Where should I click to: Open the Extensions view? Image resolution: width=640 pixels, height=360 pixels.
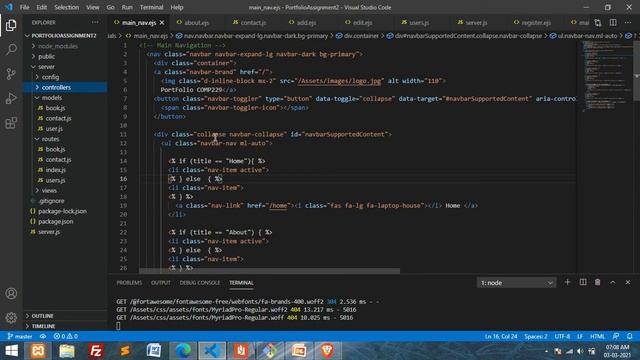click(11, 123)
